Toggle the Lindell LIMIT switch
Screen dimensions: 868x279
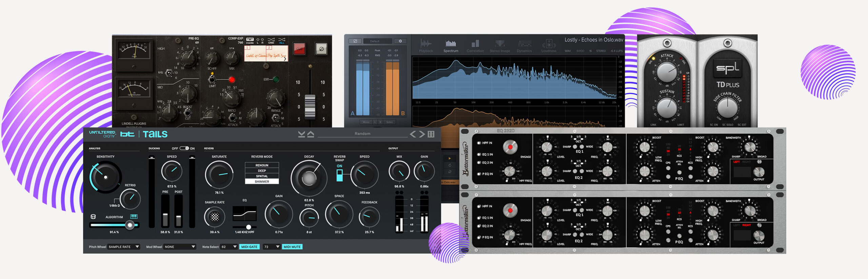212,79
